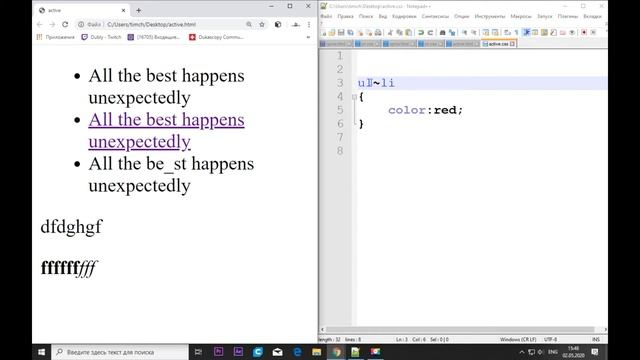Toggle Show All Characters pilcrow icon

coord(516,33)
